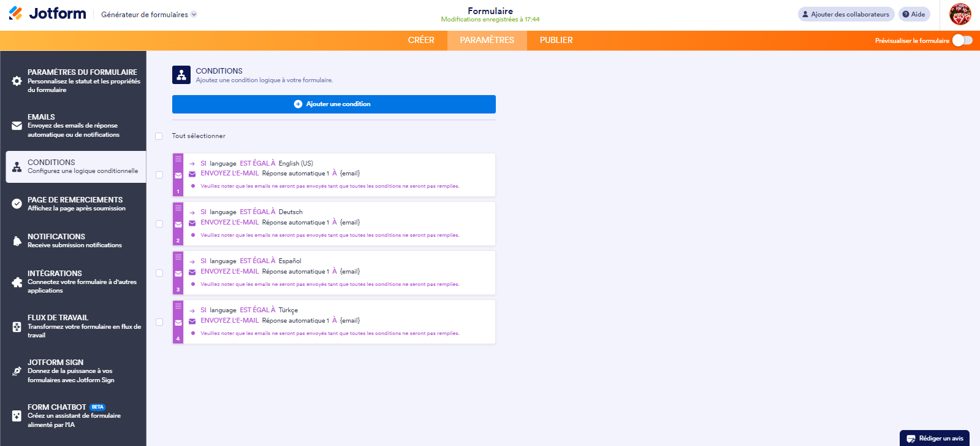Open the Générateur de formulaires dropdown
Image resolution: width=980 pixels, height=446 pixels.
149,14
